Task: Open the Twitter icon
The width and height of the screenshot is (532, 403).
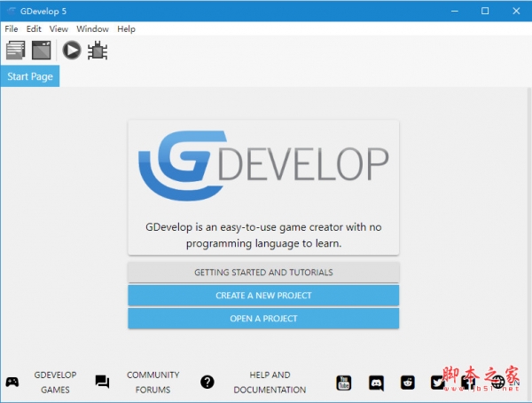Action: [438, 383]
